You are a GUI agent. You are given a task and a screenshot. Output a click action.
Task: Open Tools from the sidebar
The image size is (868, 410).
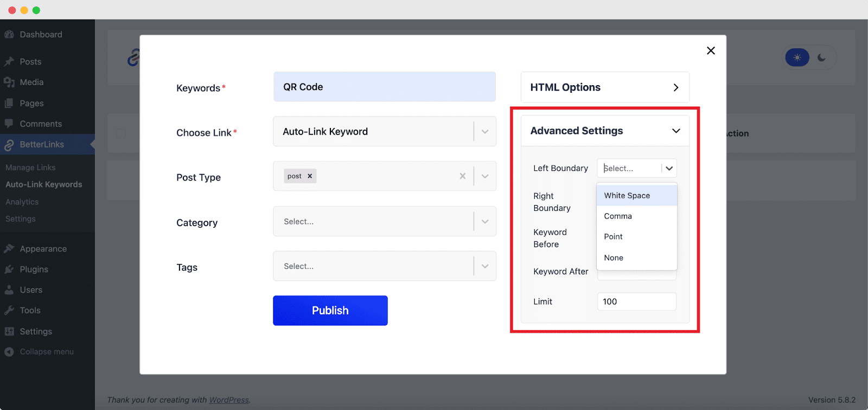coord(30,311)
